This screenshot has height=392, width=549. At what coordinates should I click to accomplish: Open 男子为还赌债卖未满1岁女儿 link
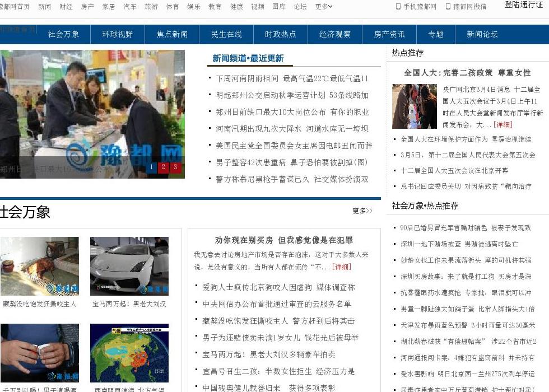point(281,338)
